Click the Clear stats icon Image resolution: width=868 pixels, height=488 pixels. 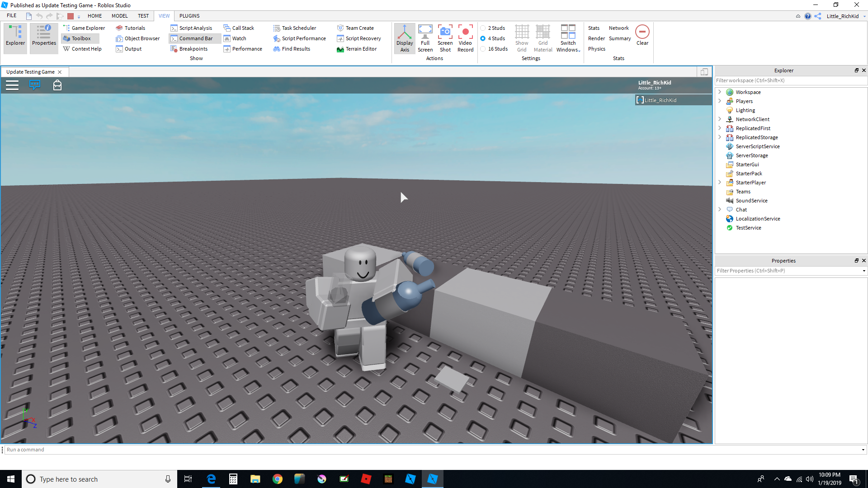point(642,33)
